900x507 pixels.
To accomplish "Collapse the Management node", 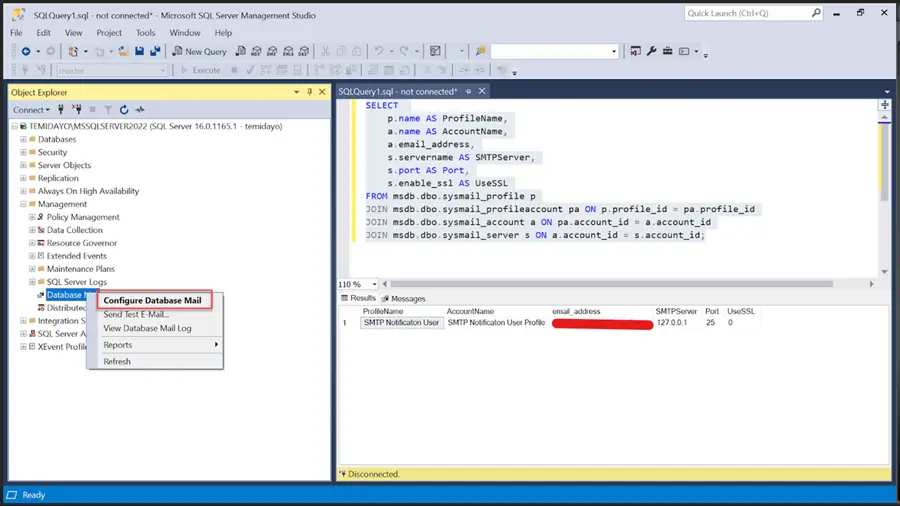I will pos(23,204).
